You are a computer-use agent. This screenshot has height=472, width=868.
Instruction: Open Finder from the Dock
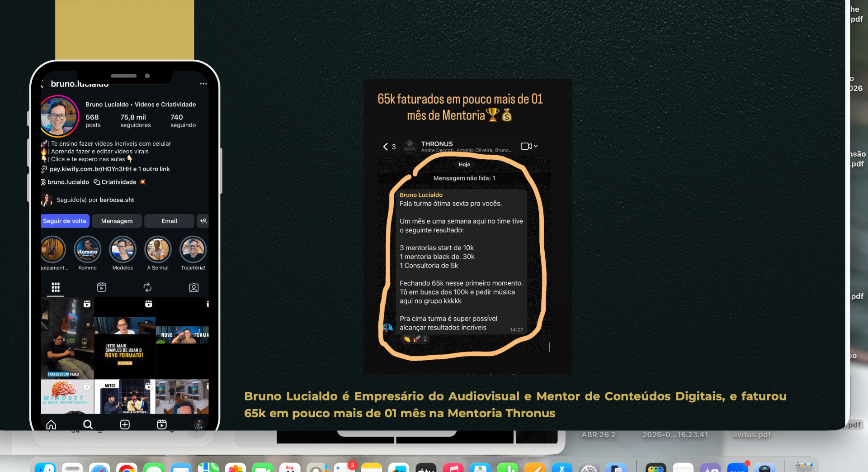45,468
